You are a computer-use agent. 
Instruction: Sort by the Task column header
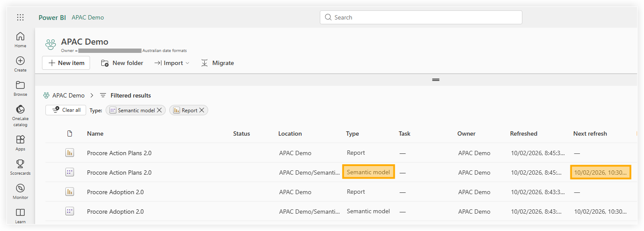(x=404, y=133)
